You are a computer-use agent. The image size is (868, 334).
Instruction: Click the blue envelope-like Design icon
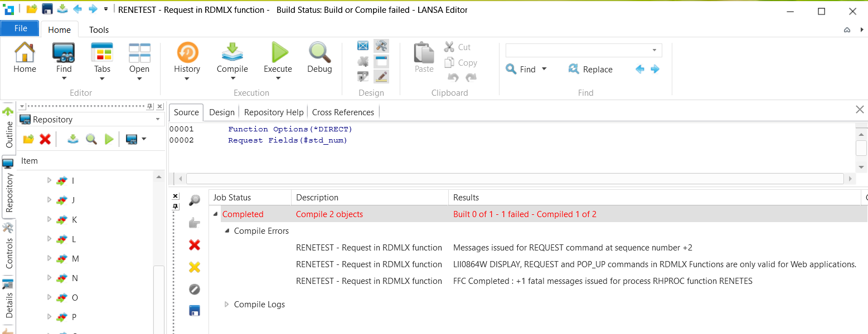(x=363, y=46)
